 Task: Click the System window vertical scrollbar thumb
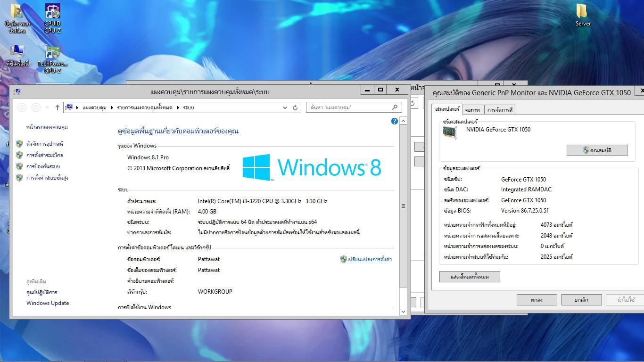coord(403,206)
